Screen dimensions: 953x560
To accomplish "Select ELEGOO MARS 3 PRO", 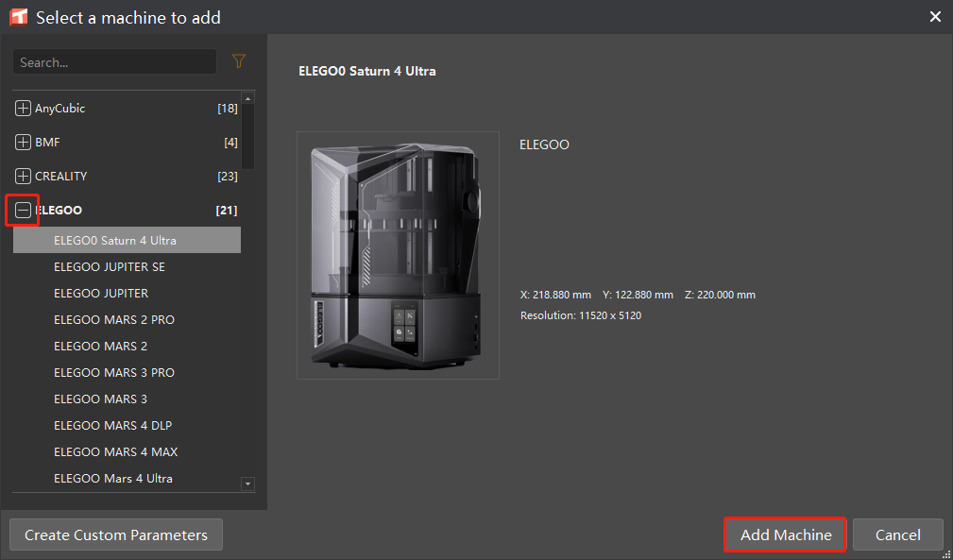I will (x=114, y=373).
